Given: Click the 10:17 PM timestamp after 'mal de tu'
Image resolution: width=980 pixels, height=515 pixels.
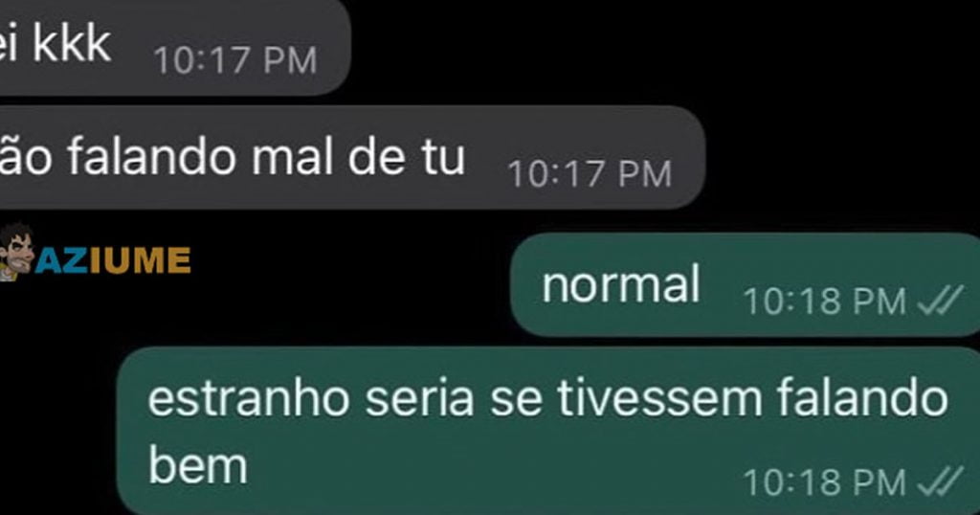Looking at the screenshot, I should click(x=590, y=174).
